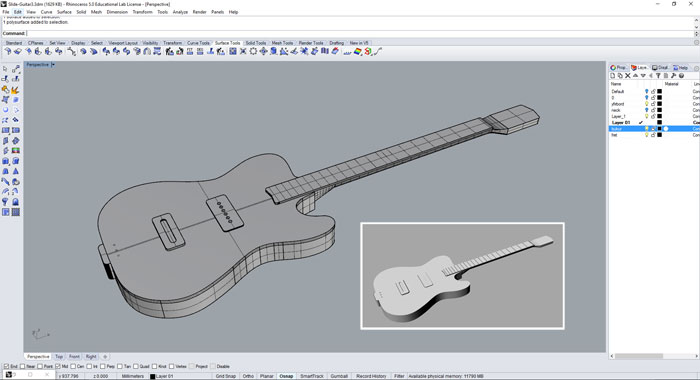Toggle the Ortho status button
This screenshot has height=380, width=700.
point(248,376)
